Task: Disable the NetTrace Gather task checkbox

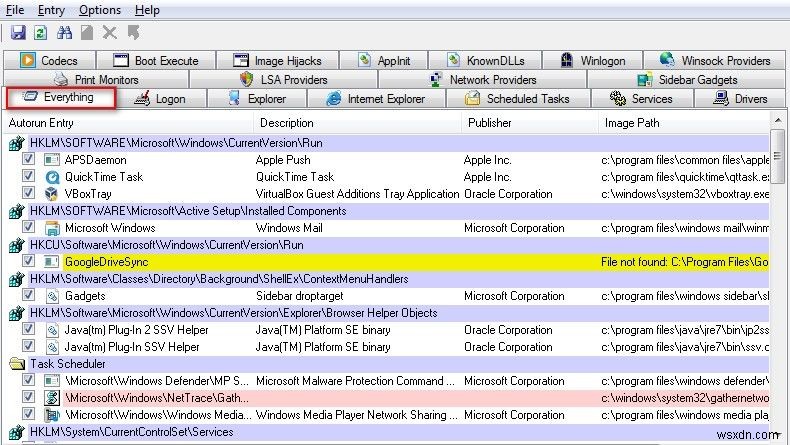Action: [x=28, y=397]
